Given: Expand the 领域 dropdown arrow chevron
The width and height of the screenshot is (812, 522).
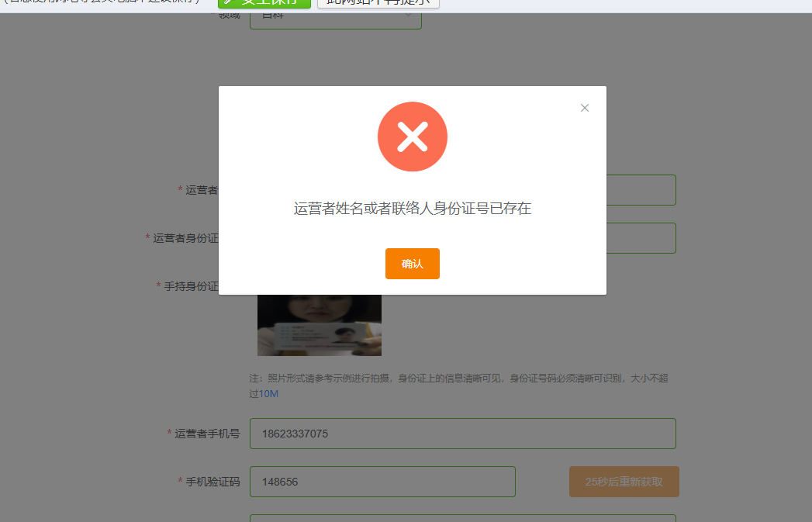Looking at the screenshot, I should [x=408, y=16].
